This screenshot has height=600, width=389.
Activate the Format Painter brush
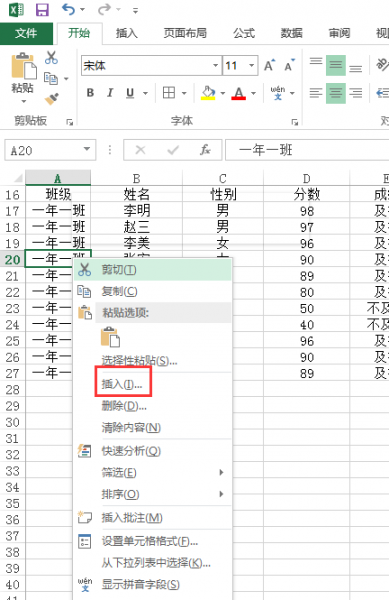click(51, 99)
